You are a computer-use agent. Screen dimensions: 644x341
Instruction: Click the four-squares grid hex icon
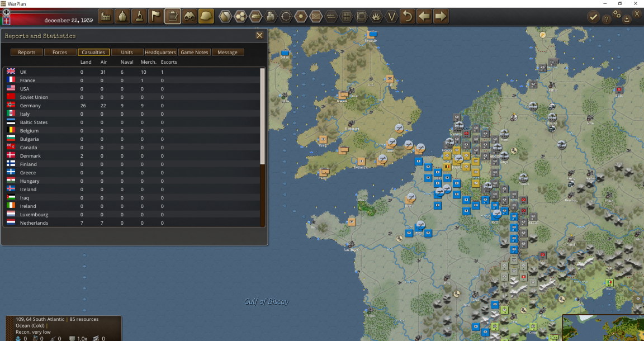pyautogui.click(x=346, y=16)
